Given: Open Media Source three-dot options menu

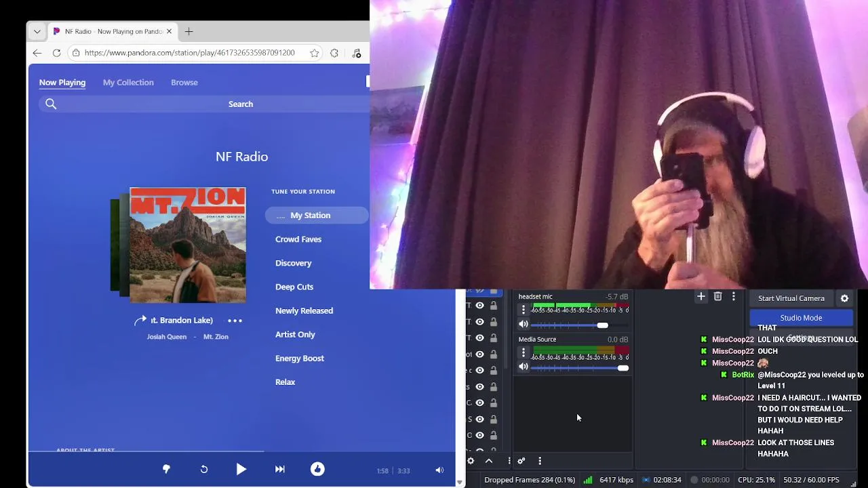Looking at the screenshot, I should pos(523,352).
